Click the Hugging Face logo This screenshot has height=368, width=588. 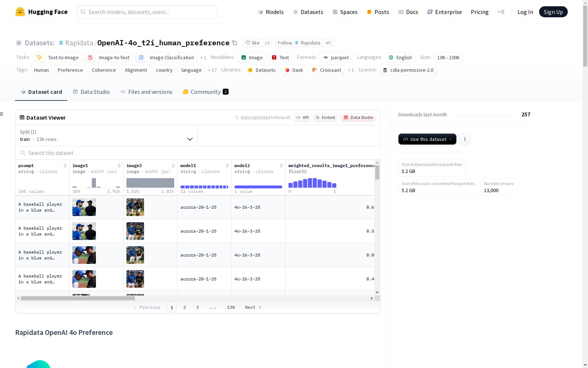tap(42, 12)
